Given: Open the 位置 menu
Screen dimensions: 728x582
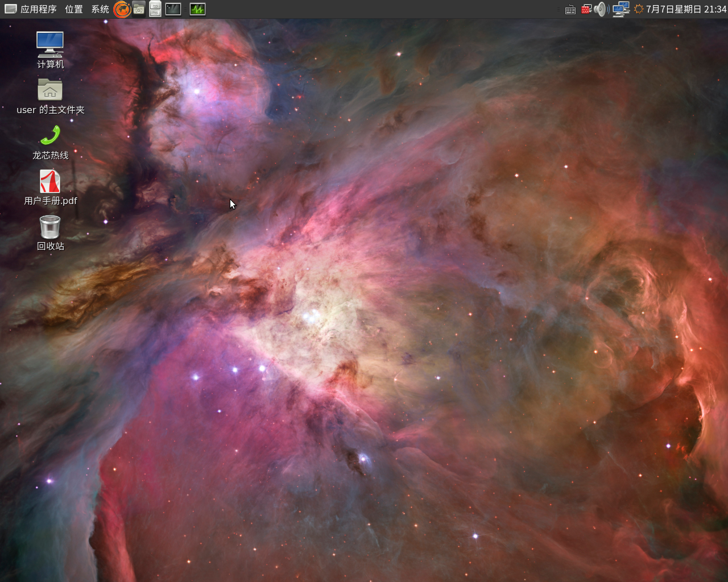Looking at the screenshot, I should tap(73, 9).
